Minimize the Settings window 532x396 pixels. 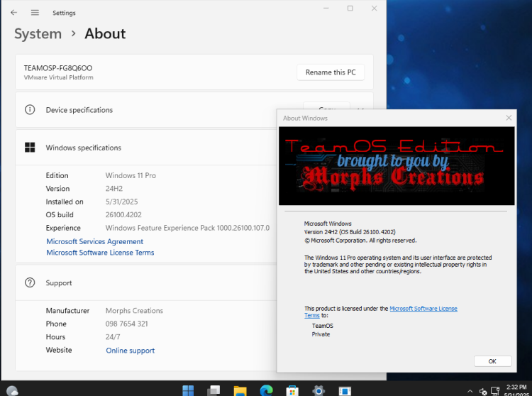pos(326,8)
